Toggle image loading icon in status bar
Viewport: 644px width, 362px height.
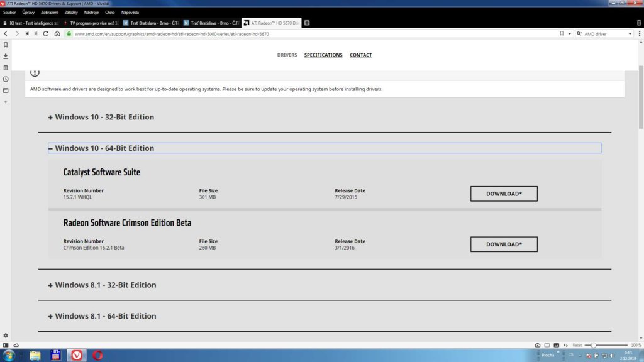pos(557,345)
